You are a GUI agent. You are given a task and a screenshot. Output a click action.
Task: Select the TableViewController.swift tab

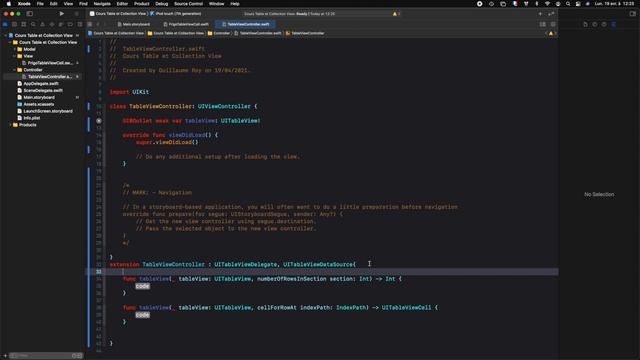[x=245, y=24]
